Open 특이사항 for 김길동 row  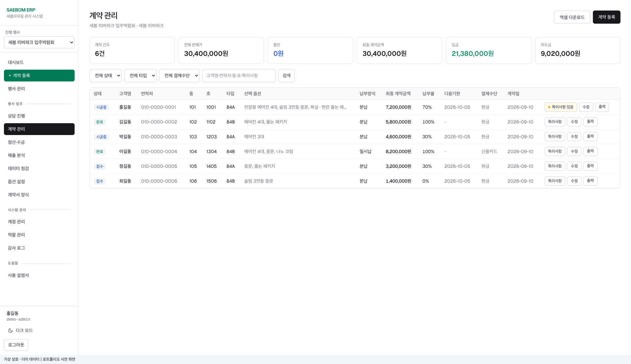(x=555, y=122)
